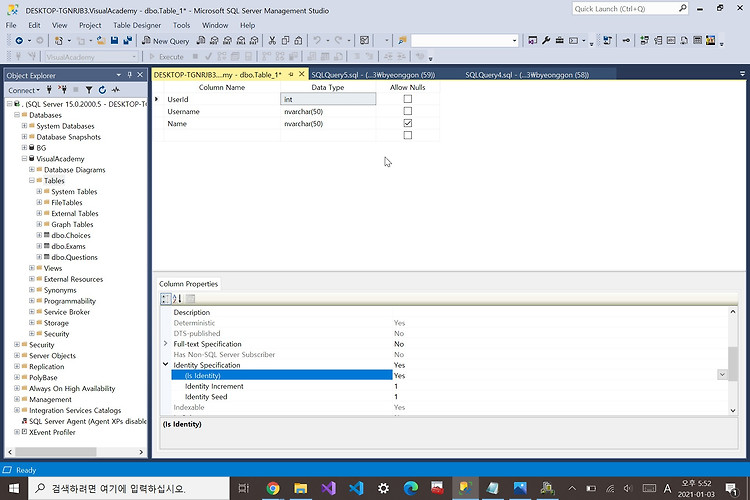Click the Cut scissors icon
The width and height of the screenshot is (750, 500).
[x=272, y=41]
